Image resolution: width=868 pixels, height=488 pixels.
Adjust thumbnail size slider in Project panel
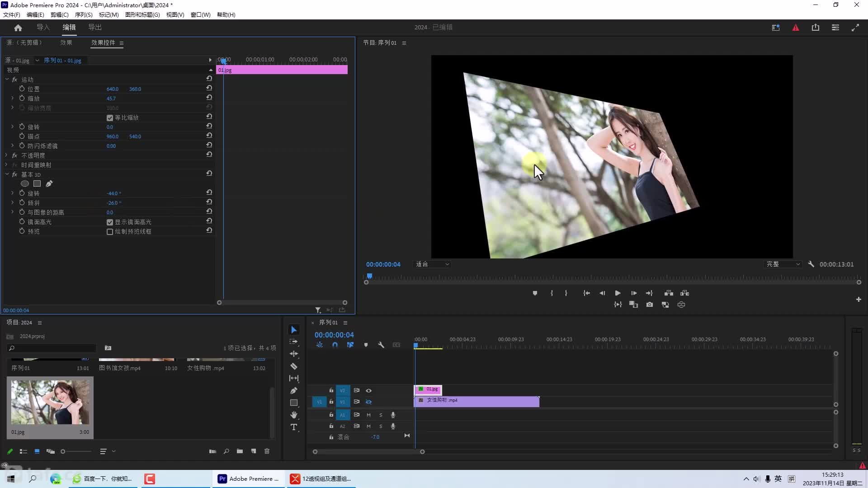pyautogui.click(x=63, y=451)
